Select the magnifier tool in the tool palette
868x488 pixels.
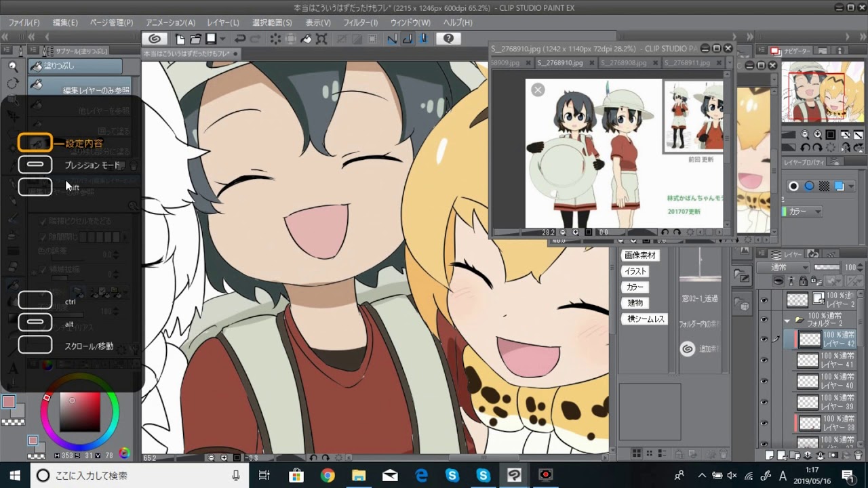pos(13,66)
